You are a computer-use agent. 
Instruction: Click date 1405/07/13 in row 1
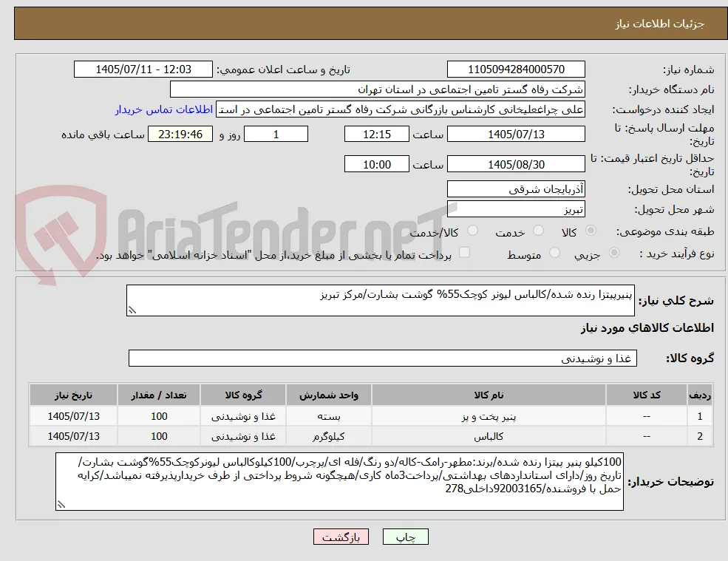coord(73,417)
